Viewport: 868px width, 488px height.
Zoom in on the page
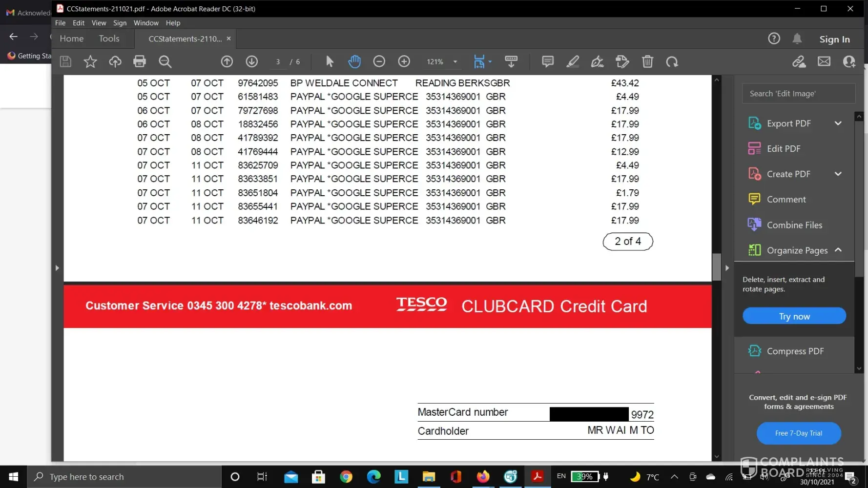(404, 61)
